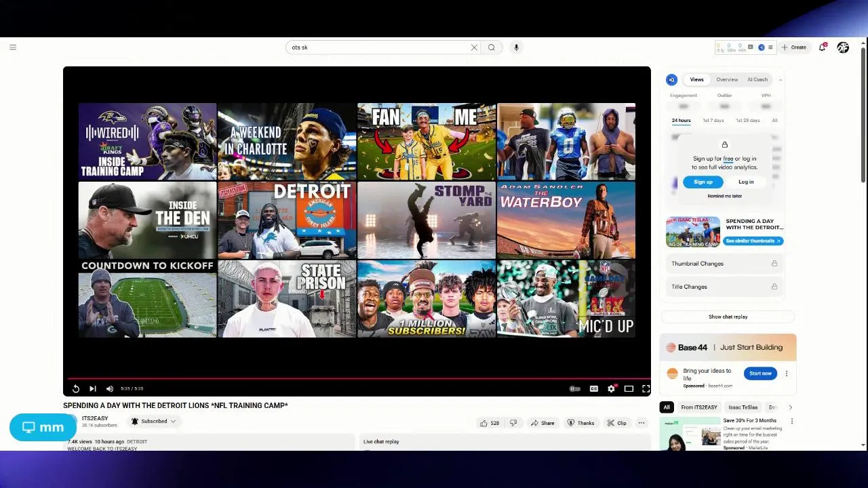This screenshot has height=488, width=868.
Task: Open the ITS2EASY channel name
Action: (95, 418)
